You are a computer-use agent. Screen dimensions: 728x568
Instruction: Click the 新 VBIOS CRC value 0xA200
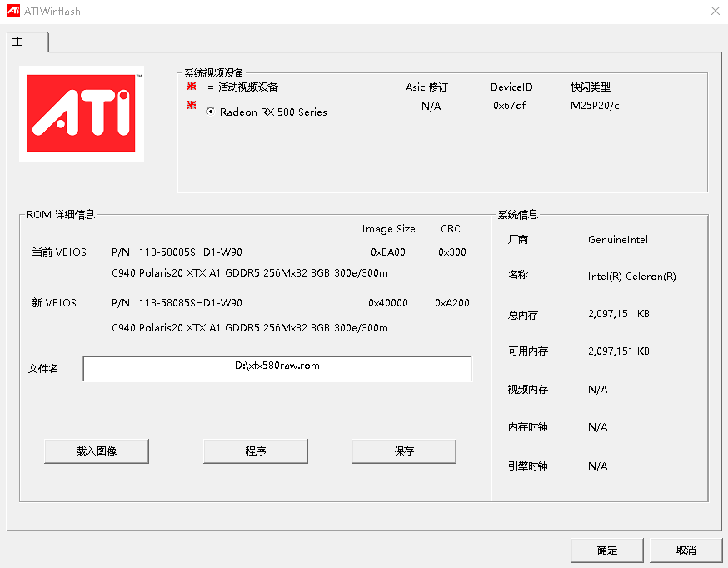[x=452, y=303]
